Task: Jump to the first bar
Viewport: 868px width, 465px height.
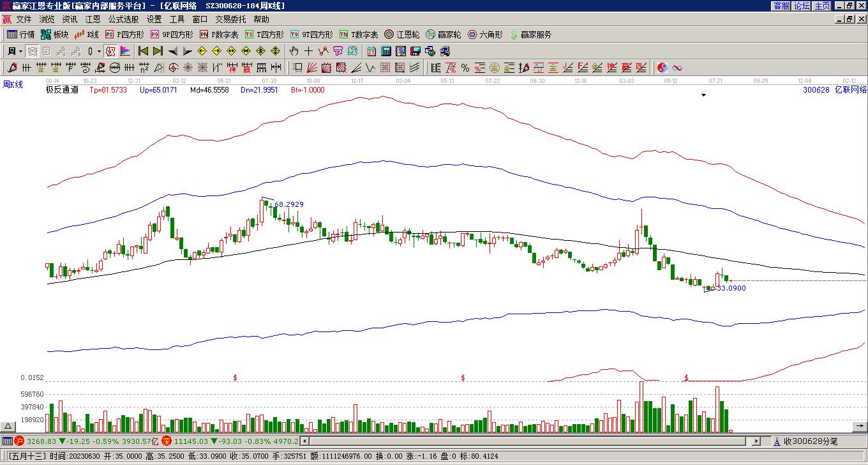Action: 144,51
